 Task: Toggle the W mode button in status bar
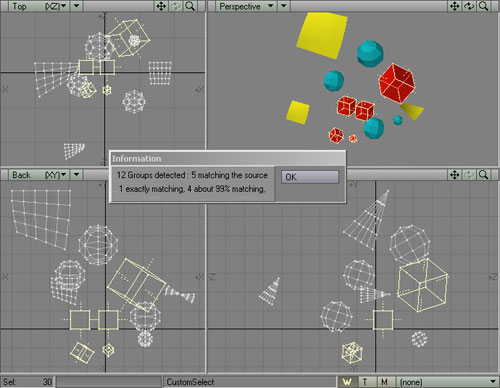[x=347, y=382]
